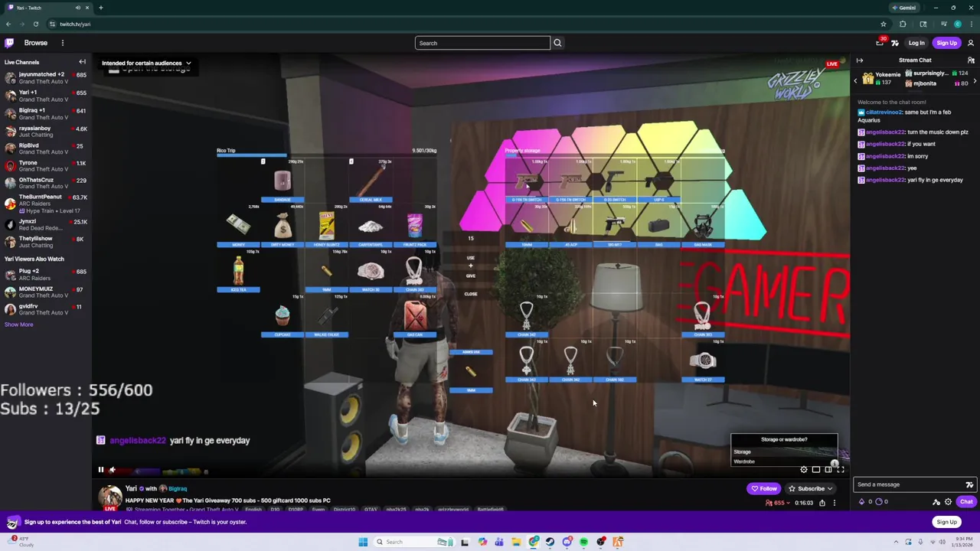Share the stream with share icon
The width and height of the screenshot is (980, 551).
pos(822,503)
